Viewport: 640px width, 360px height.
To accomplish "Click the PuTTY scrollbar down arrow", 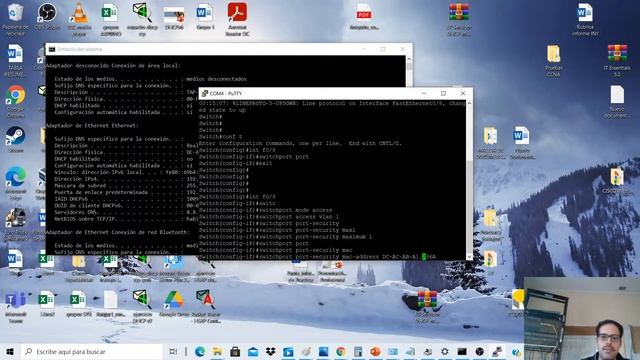I will point(469,257).
